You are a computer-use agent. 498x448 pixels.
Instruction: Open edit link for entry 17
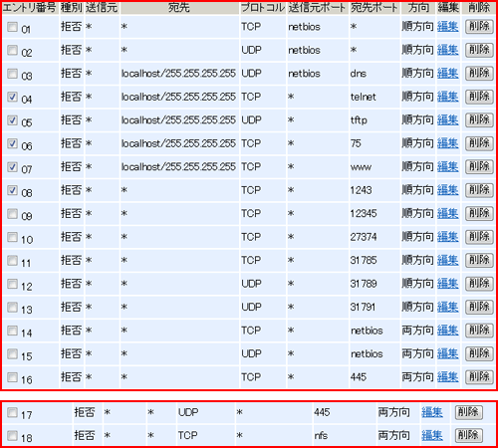[x=432, y=412]
